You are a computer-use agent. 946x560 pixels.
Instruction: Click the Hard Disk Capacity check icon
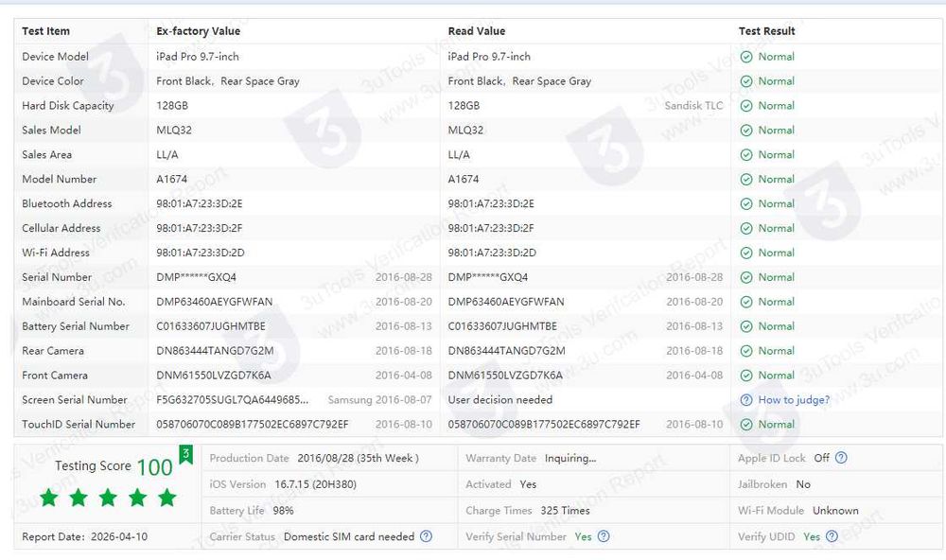(746, 106)
